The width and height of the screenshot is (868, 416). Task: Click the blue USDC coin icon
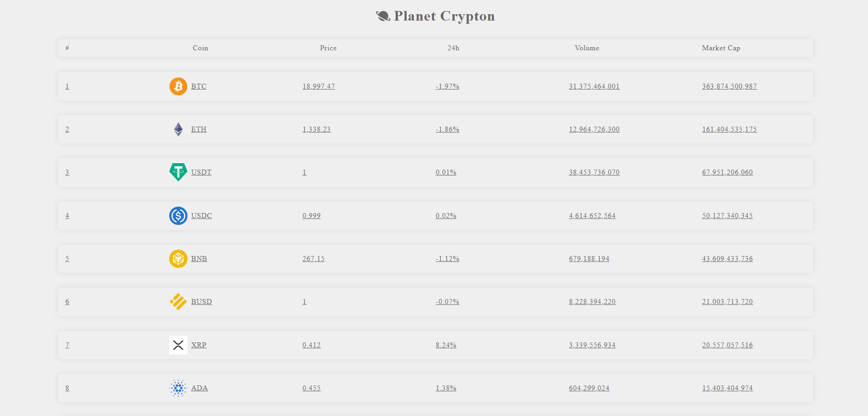pos(178,216)
